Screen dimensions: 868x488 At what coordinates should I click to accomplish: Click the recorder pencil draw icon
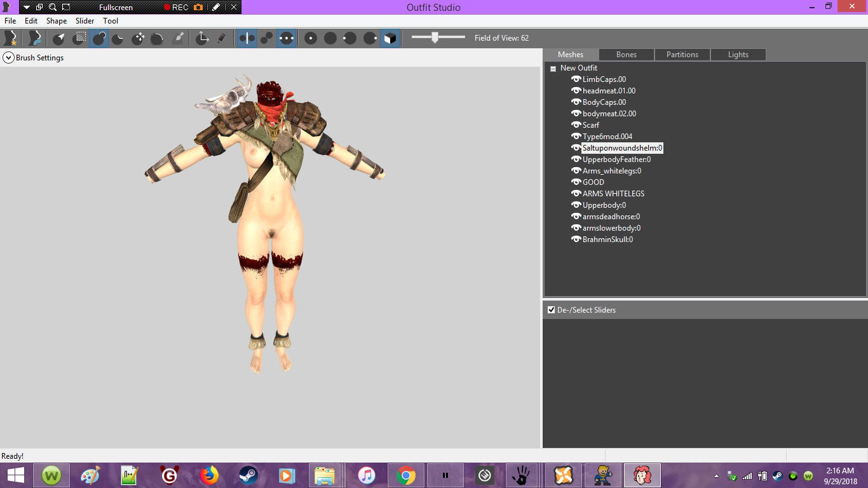[216, 7]
